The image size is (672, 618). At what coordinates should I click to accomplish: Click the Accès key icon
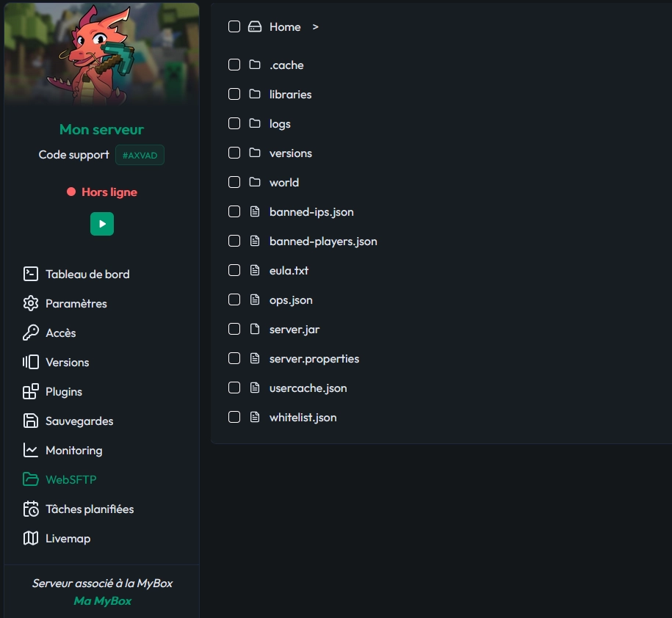click(x=31, y=332)
